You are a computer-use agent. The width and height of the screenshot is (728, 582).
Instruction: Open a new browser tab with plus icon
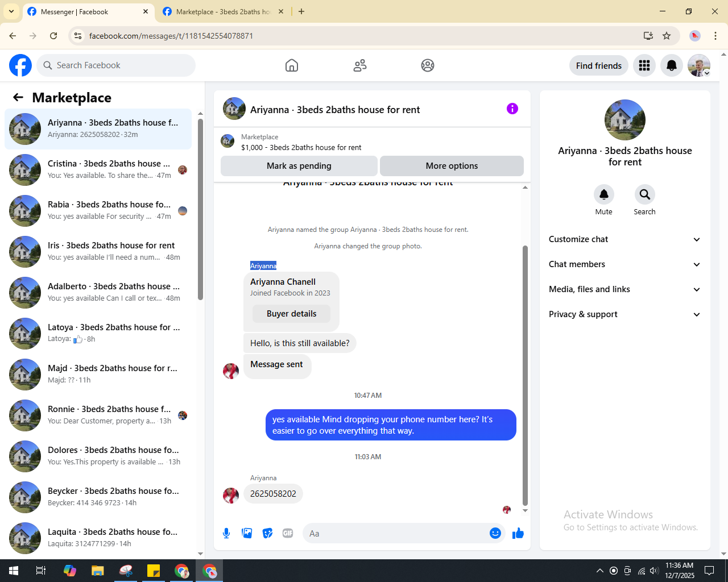(301, 11)
